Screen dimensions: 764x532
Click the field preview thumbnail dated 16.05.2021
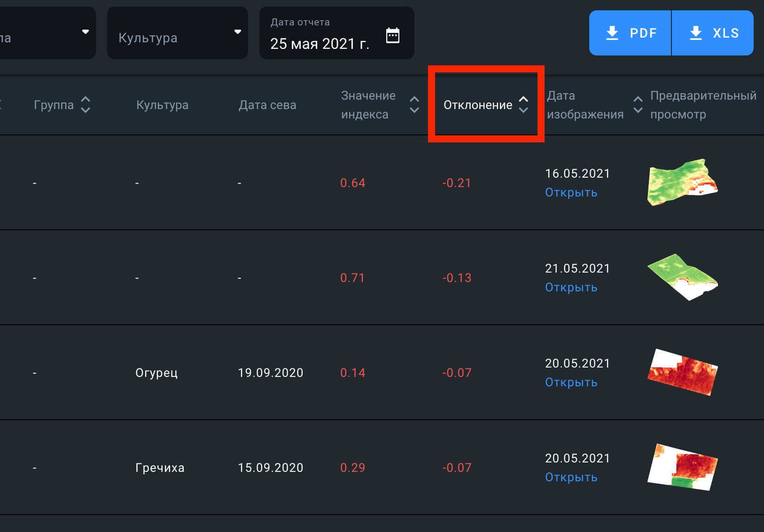[682, 182]
